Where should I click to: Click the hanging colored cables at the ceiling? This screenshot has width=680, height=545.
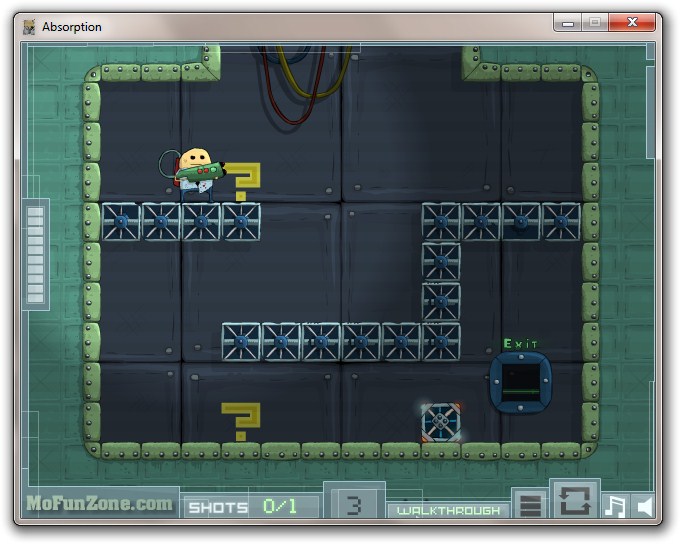coord(305,85)
